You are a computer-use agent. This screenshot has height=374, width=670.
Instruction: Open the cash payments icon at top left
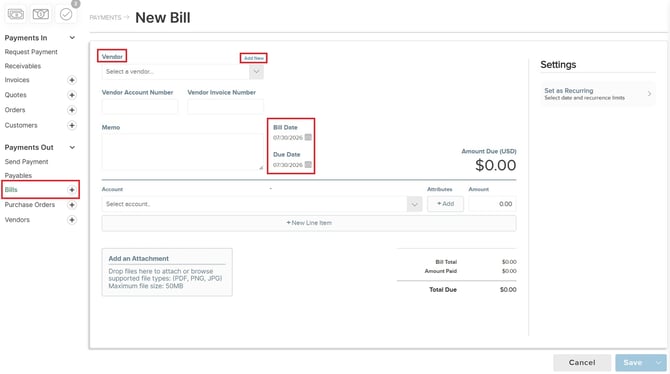(16, 14)
